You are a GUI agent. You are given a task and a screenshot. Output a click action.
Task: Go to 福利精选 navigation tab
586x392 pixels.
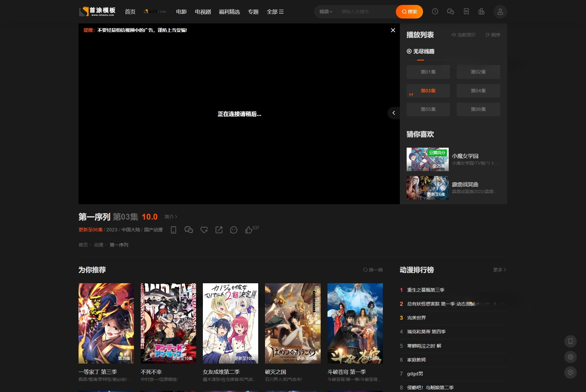click(x=229, y=11)
